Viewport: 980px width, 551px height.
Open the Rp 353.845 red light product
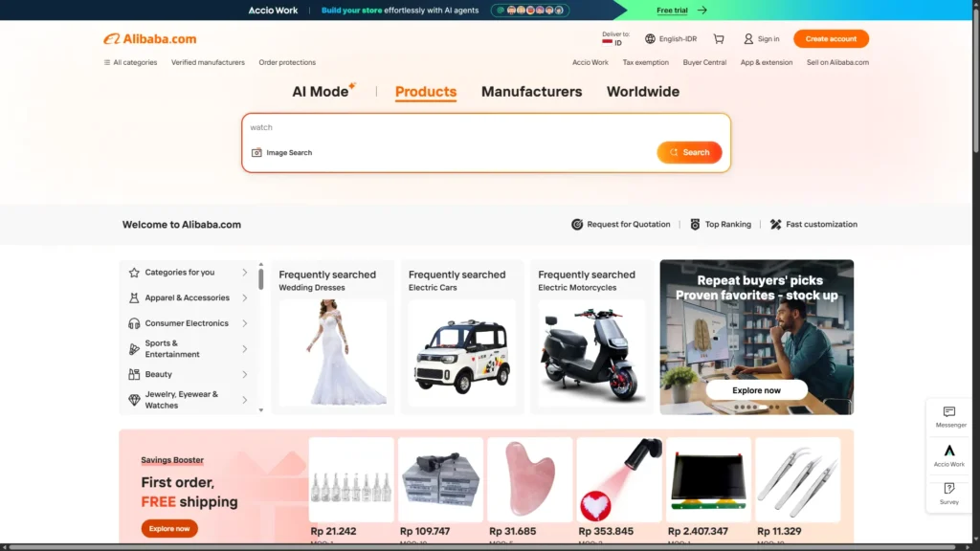tap(619, 480)
